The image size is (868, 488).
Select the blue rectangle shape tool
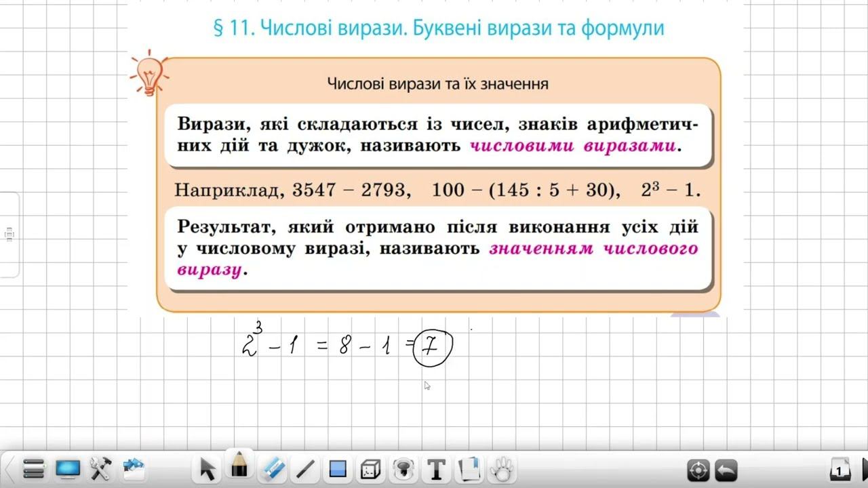(x=338, y=469)
